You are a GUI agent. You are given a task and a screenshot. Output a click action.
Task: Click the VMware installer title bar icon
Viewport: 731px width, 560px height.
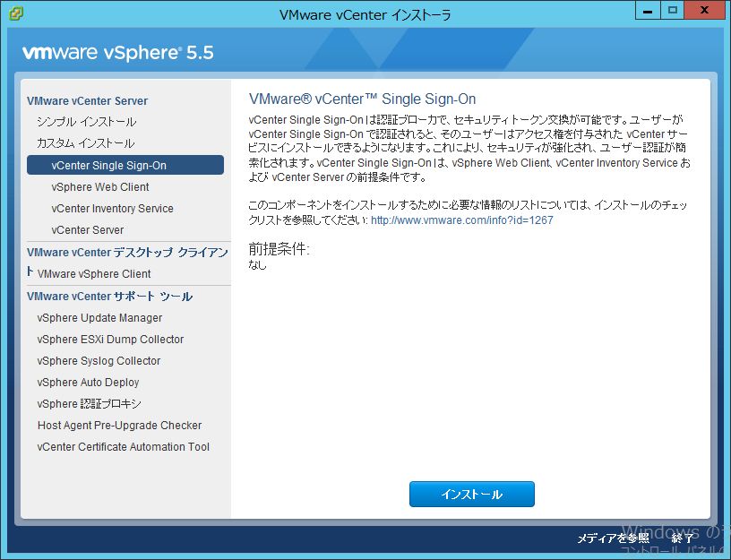(x=15, y=13)
